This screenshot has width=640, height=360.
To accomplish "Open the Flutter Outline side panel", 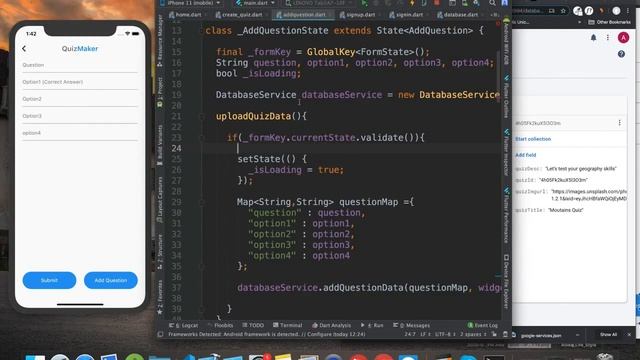I will pyautogui.click(x=507, y=97).
